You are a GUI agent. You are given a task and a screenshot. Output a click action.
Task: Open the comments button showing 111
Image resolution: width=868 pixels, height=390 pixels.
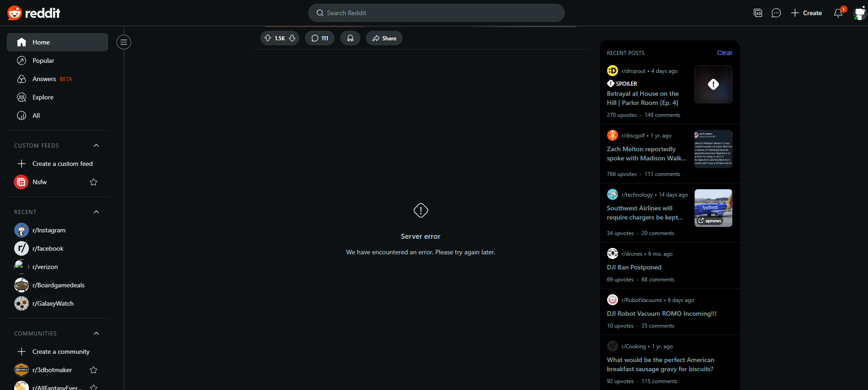pos(320,38)
